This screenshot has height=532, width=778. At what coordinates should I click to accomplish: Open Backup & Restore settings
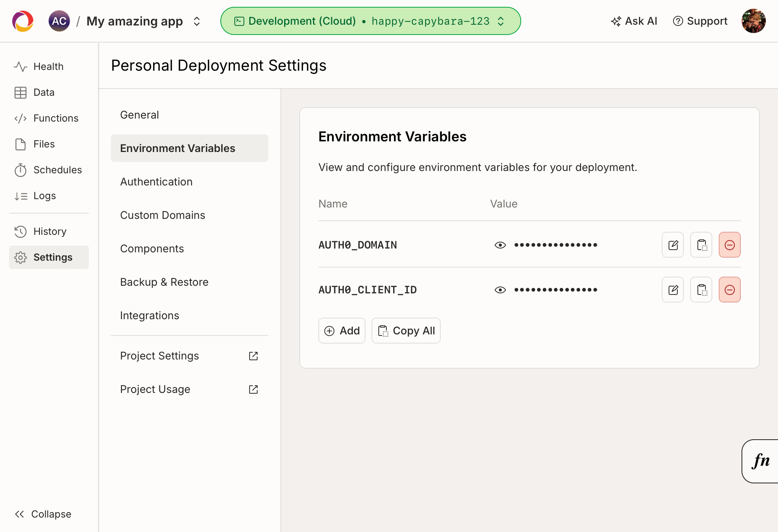click(x=189, y=282)
